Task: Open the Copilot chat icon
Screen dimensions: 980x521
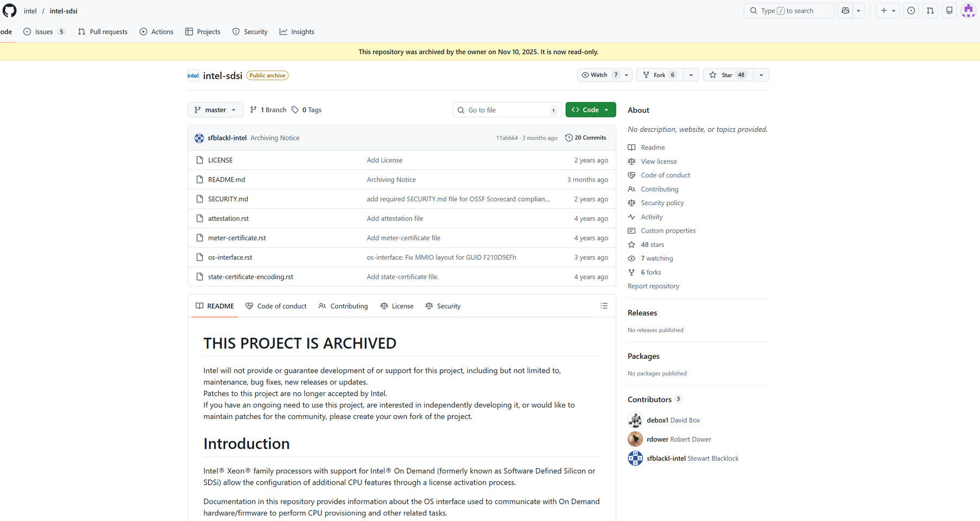Action: (x=845, y=10)
